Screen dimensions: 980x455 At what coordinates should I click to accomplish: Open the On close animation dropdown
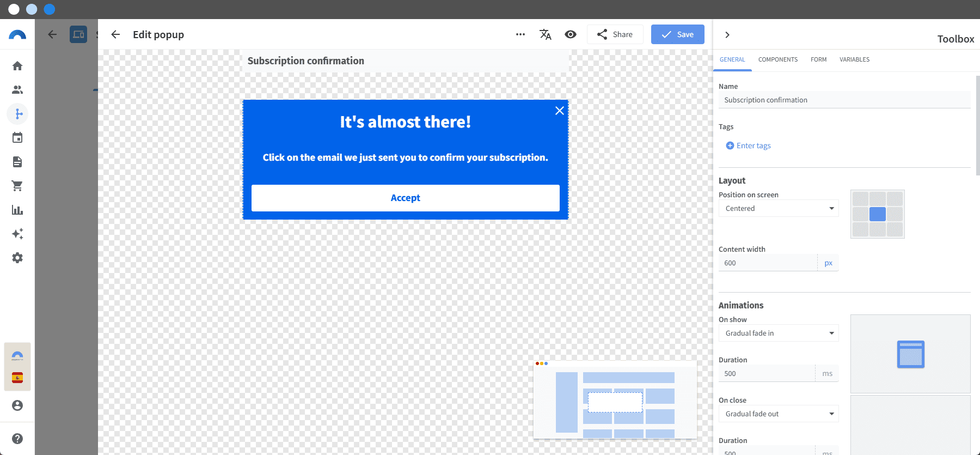tap(779, 414)
